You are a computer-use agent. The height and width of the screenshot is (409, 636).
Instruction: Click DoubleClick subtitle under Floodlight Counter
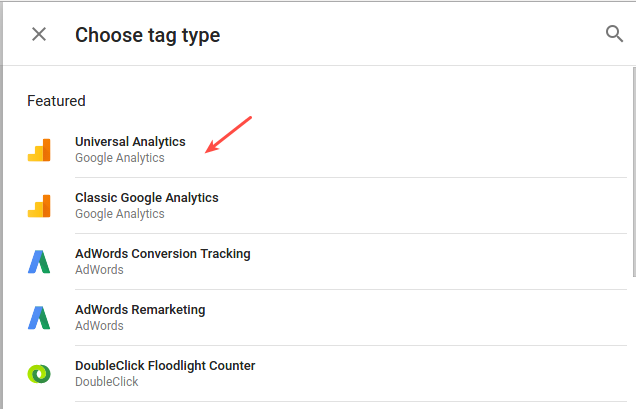[107, 382]
